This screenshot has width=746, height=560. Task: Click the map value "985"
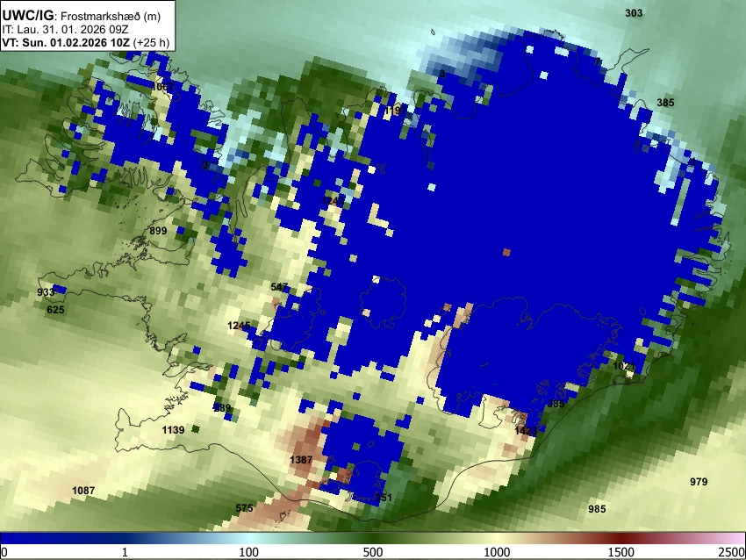point(597,509)
